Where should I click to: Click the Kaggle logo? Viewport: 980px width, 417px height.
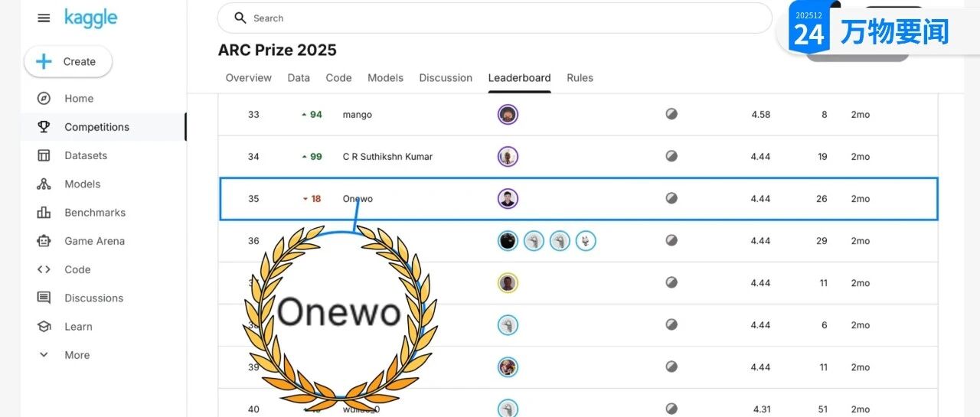click(x=90, y=18)
